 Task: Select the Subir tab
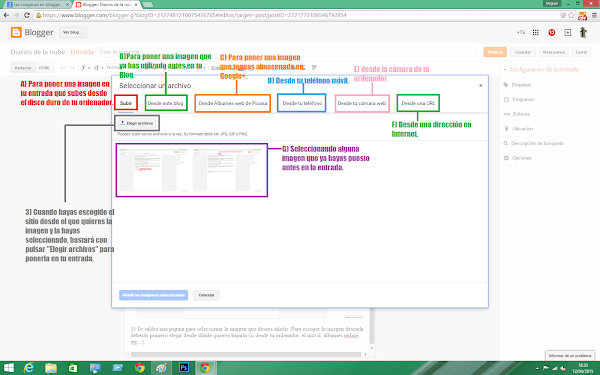click(x=126, y=103)
